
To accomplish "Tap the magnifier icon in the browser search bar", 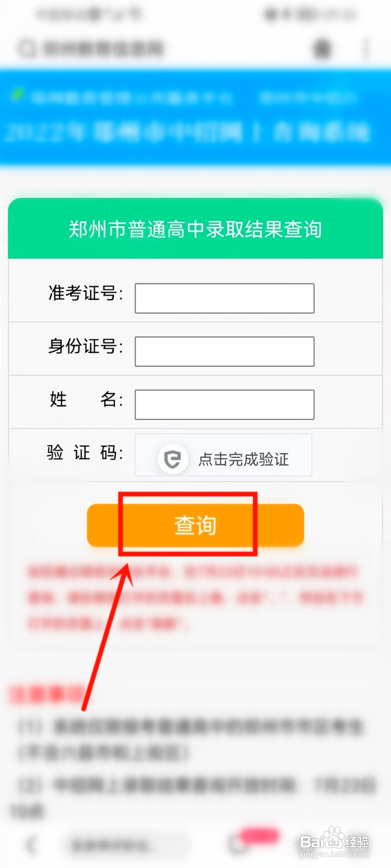I will [26, 48].
